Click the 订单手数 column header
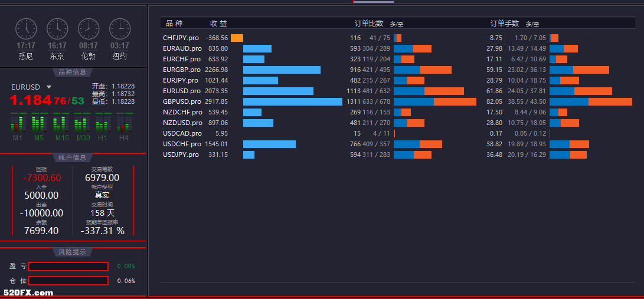Screen dimensions: 644x299 (x=505, y=24)
